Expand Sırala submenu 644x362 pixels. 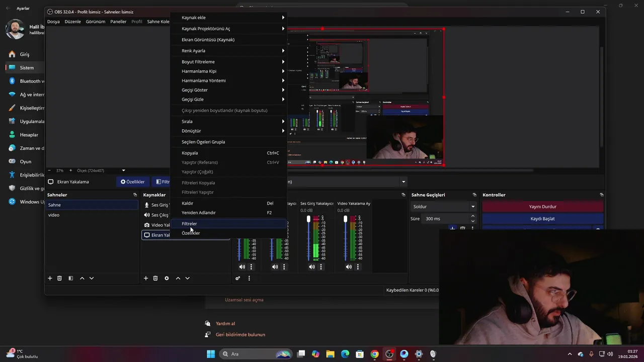click(x=228, y=121)
